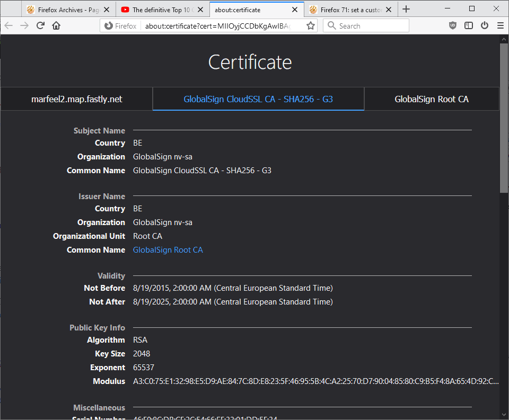Reload the current page

(40, 25)
